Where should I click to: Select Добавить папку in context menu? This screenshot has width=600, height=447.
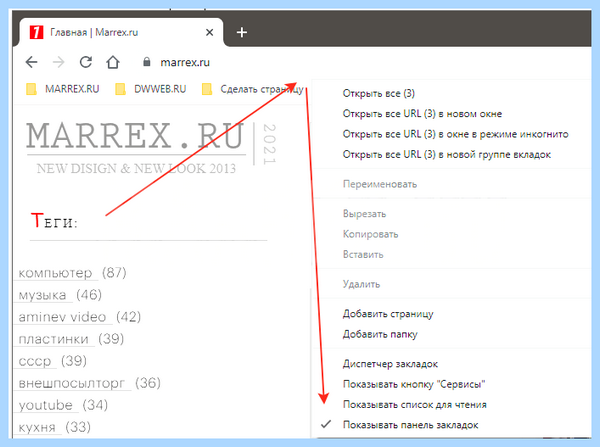point(380,334)
